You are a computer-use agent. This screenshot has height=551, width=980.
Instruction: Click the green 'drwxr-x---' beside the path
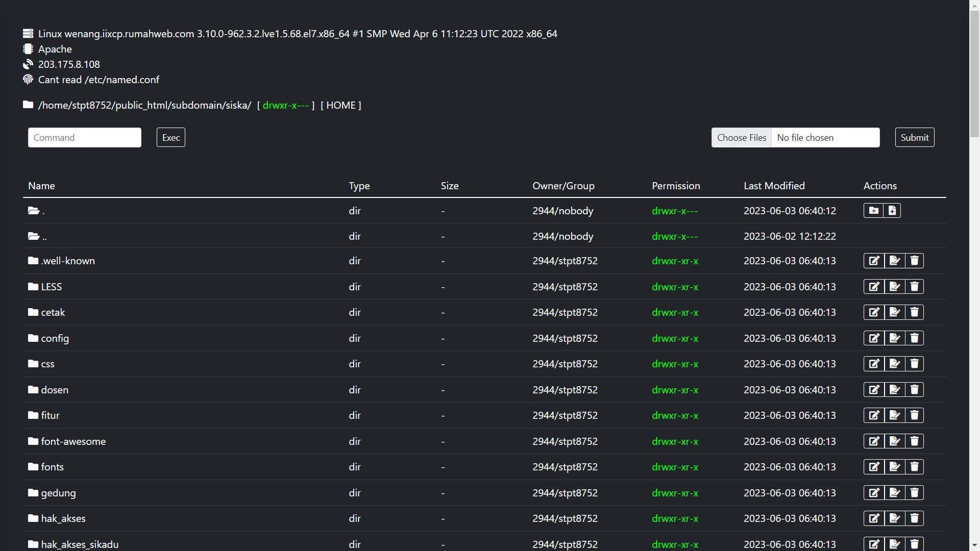(285, 105)
